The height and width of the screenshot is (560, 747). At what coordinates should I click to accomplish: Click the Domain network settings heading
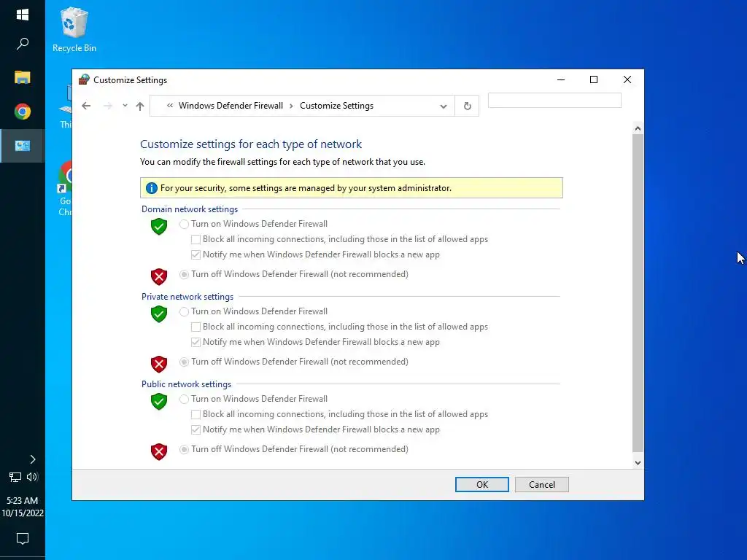pyautogui.click(x=190, y=209)
